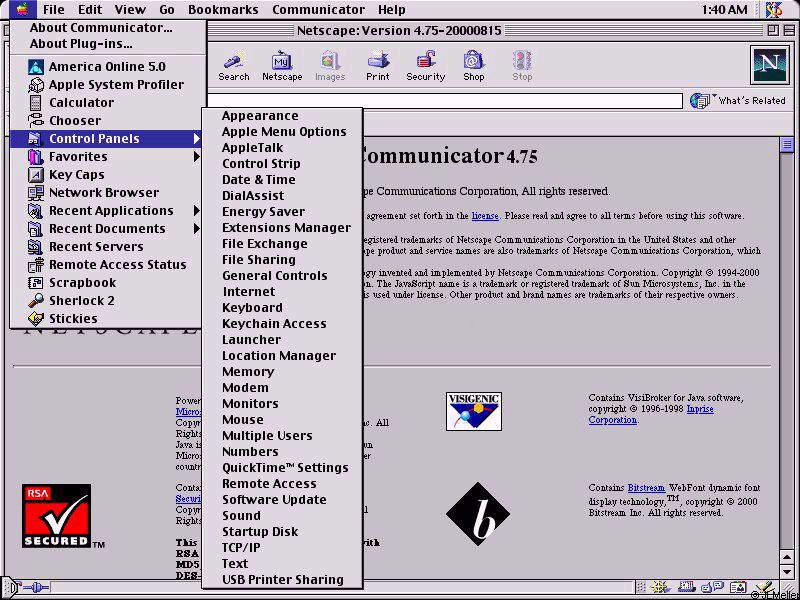Select Memory control panel
800x600 pixels.
[x=282, y=371]
